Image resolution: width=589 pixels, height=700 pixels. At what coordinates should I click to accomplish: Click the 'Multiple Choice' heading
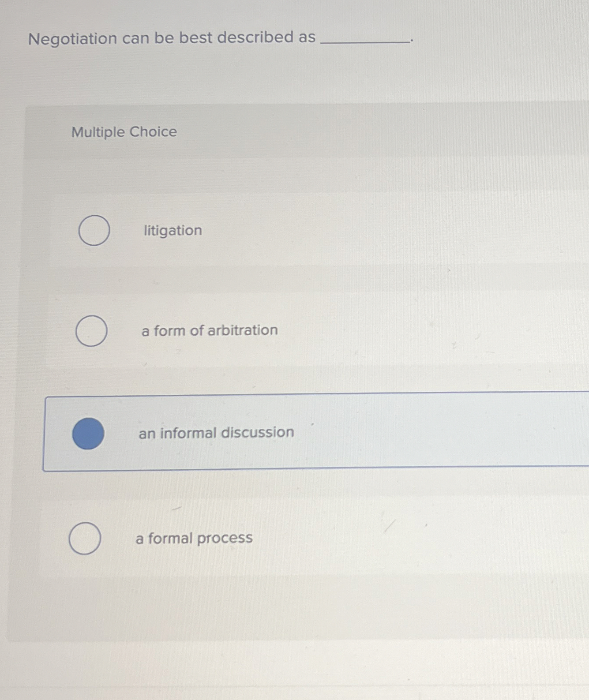(124, 132)
